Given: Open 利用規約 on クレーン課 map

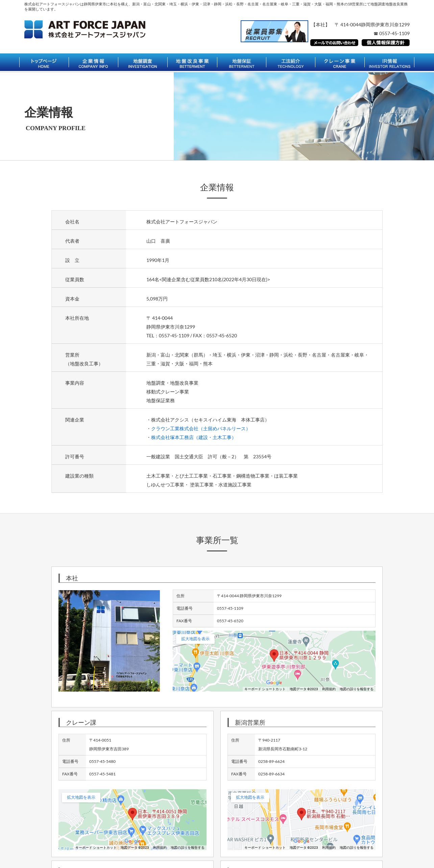Looking at the screenshot, I should tap(160, 847).
